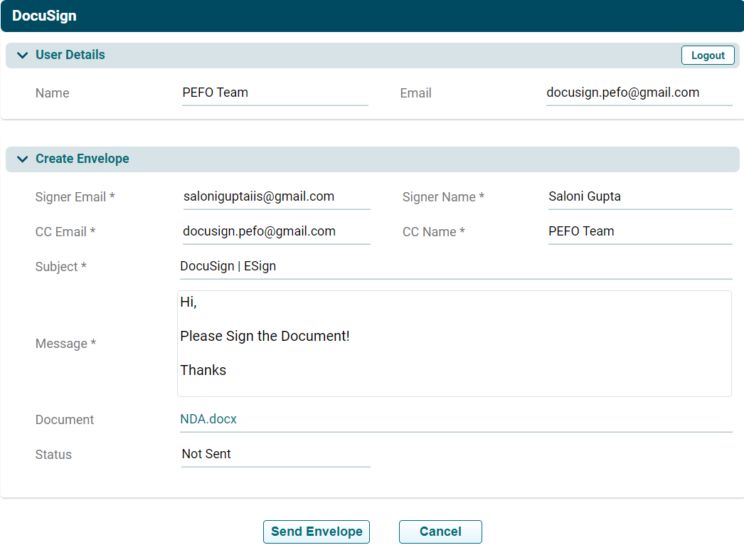
Task: Click the user Name field 'PEFO Team'
Action: click(x=274, y=93)
